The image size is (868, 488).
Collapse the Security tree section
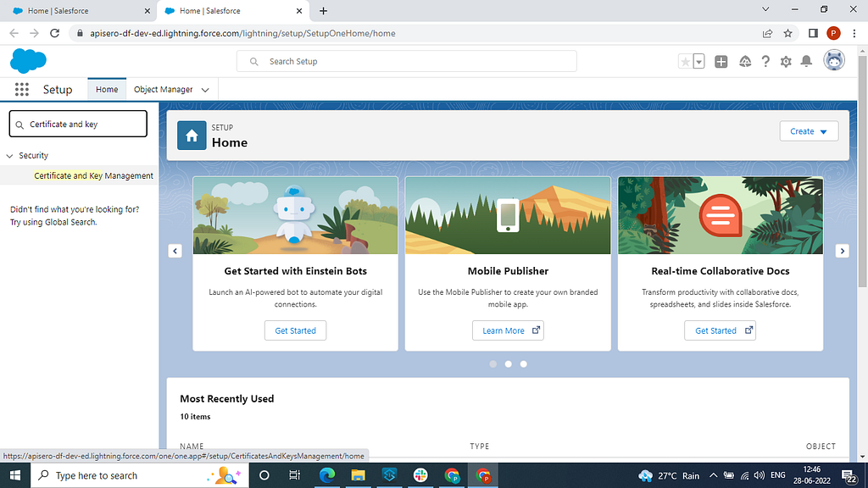point(9,156)
